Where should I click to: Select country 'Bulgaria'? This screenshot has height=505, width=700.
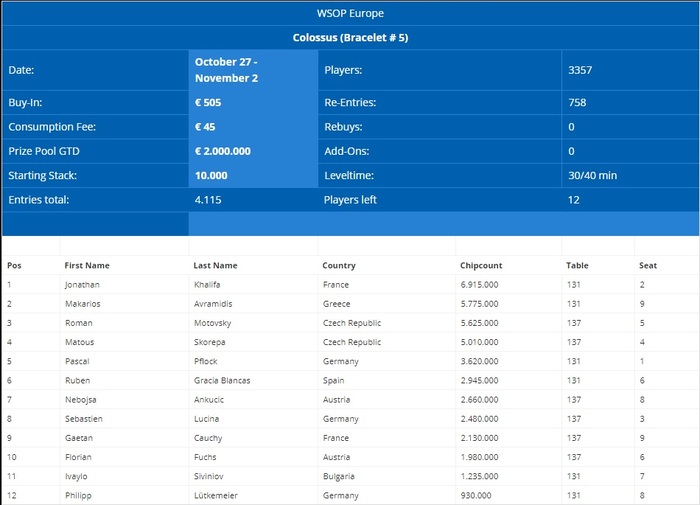(339, 477)
